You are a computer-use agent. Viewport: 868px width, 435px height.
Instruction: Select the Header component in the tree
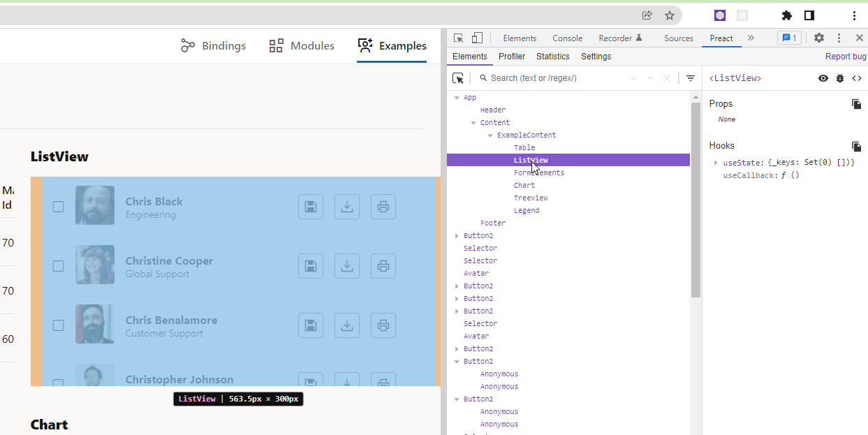pos(493,110)
